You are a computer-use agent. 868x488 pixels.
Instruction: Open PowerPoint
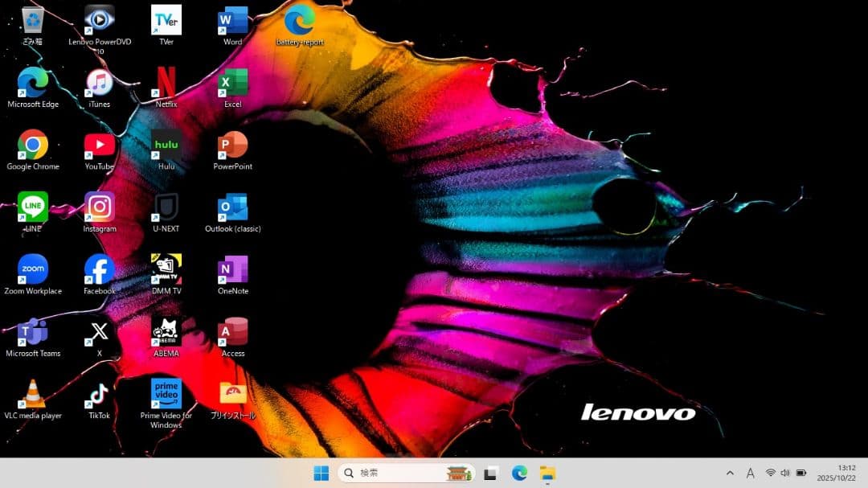tap(231, 143)
